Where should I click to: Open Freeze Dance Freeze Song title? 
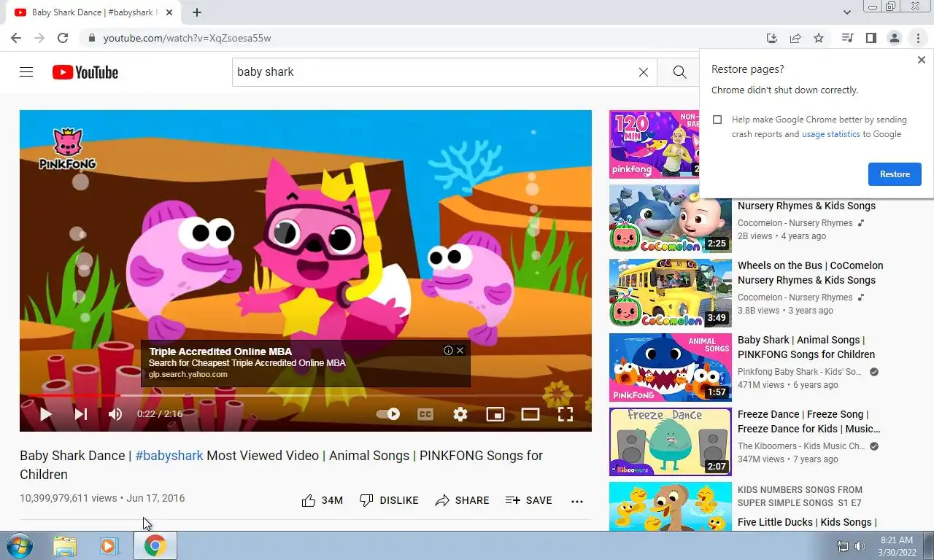809,421
